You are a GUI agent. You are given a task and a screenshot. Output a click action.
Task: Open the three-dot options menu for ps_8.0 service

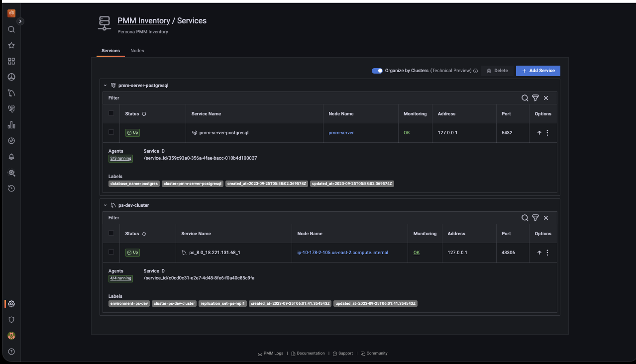coord(547,253)
